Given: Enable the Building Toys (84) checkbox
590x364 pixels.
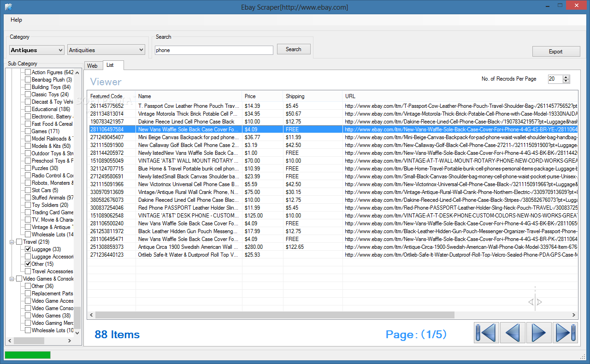Looking at the screenshot, I should click(x=28, y=87).
